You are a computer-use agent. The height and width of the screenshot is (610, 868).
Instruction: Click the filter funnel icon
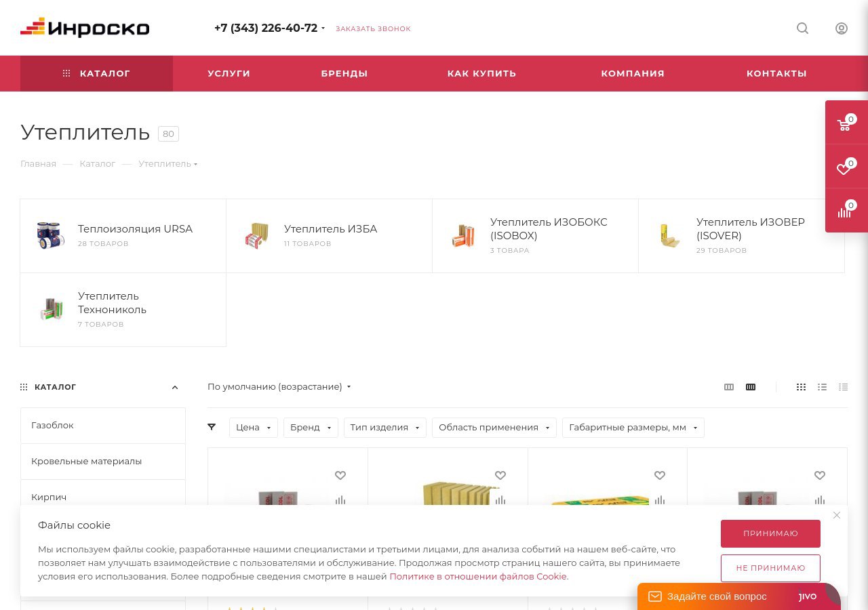[x=212, y=427]
